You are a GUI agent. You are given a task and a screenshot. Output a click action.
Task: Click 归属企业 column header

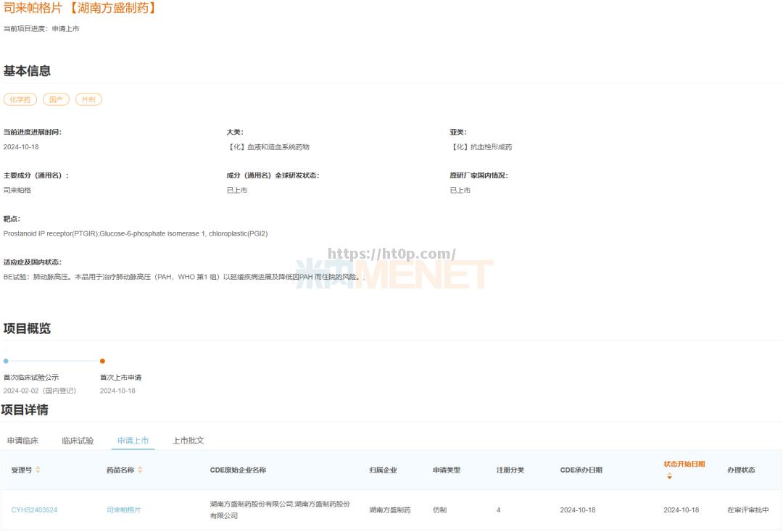point(383,470)
